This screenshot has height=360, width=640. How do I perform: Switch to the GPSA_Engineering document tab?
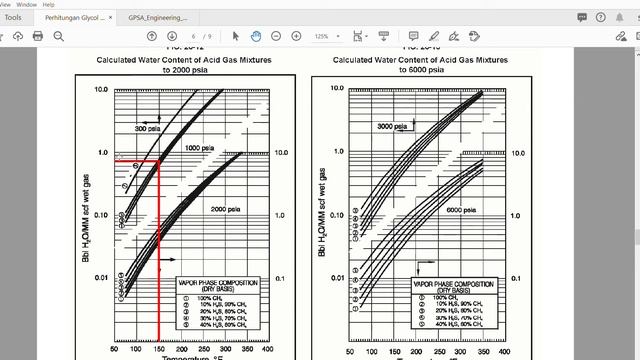[158, 18]
